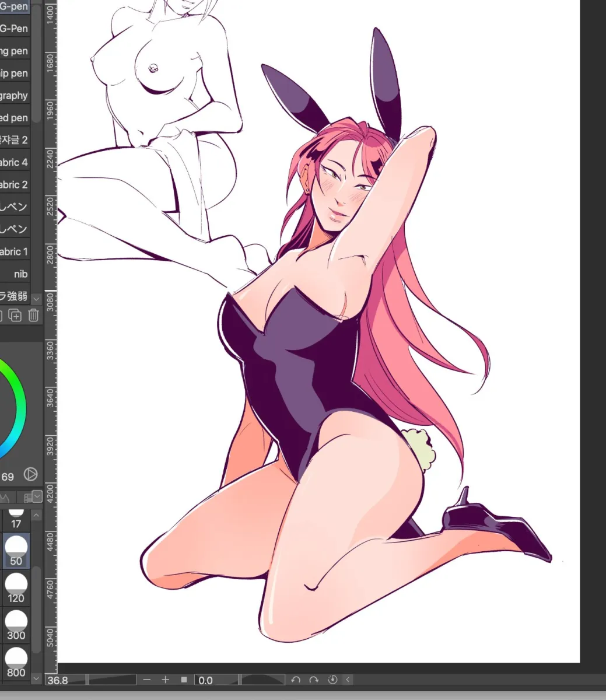This screenshot has width=606, height=700.
Task: Click the rotation angle field showing 0.0
Action: 216,680
